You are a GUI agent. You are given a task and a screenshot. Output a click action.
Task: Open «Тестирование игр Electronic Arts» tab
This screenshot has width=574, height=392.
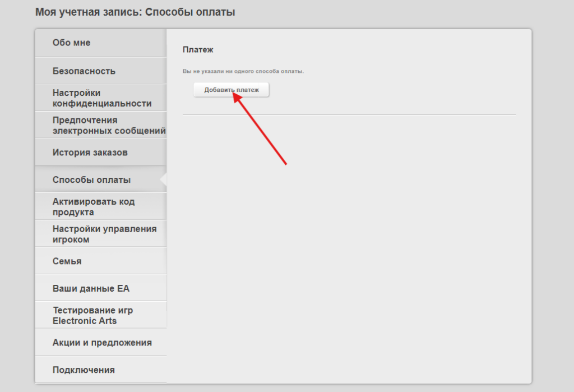92,316
